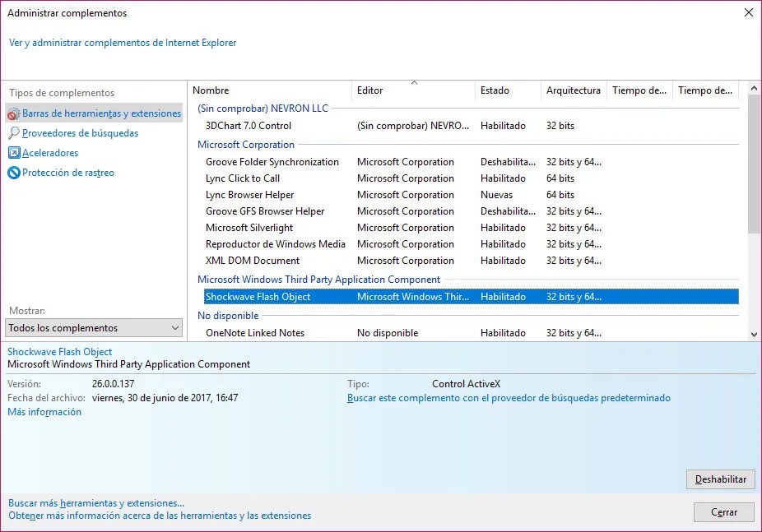762x532 pixels.
Task: Select Reproductor de Windows Media row
Action: (472, 244)
